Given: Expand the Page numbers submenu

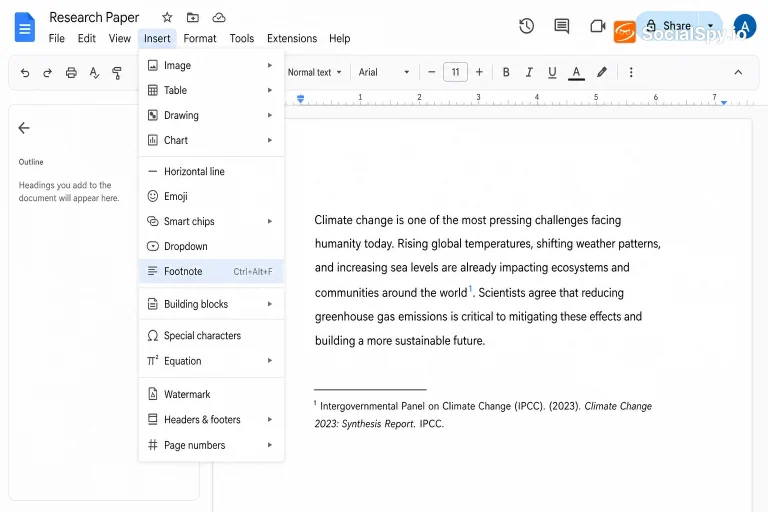Looking at the screenshot, I should tap(211, 445).
